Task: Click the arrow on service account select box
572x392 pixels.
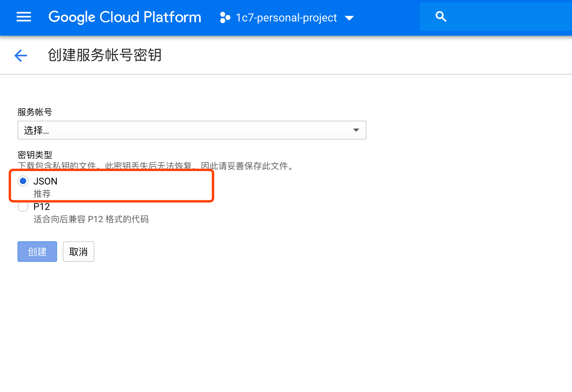Action: point(356,130)
